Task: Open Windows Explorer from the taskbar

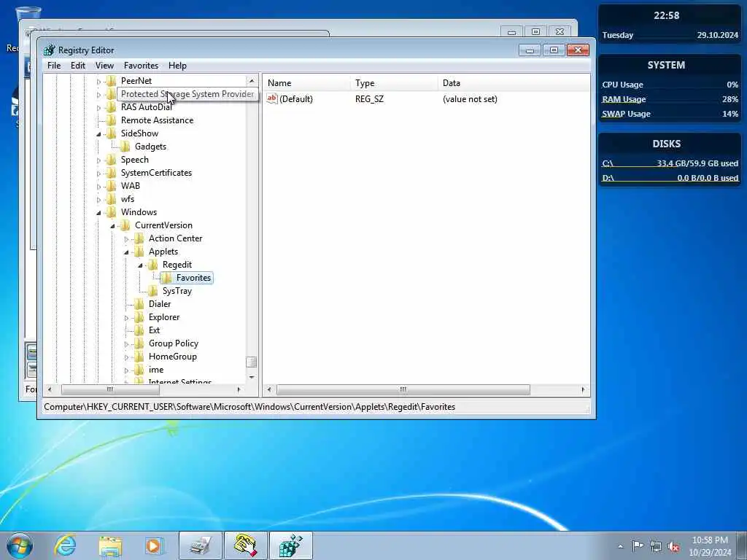Action: coord(111,545)
